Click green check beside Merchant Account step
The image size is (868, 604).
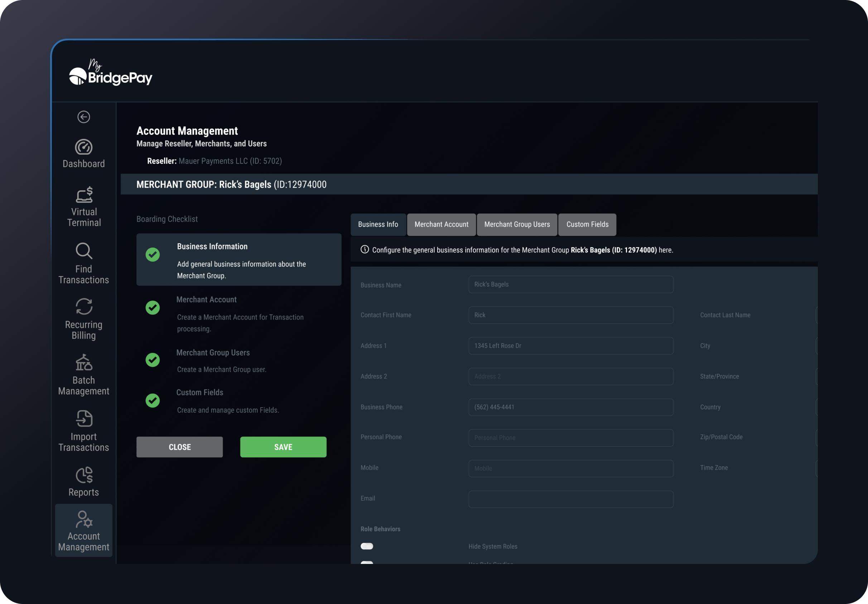coord(153,307)
